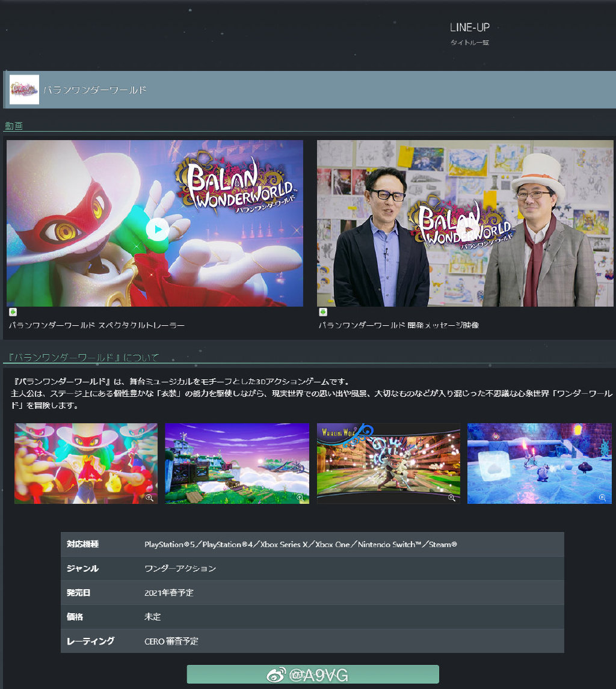
Task: Open the Whirling Wolf screenshot thumbnail
Action: pos(389,463)
